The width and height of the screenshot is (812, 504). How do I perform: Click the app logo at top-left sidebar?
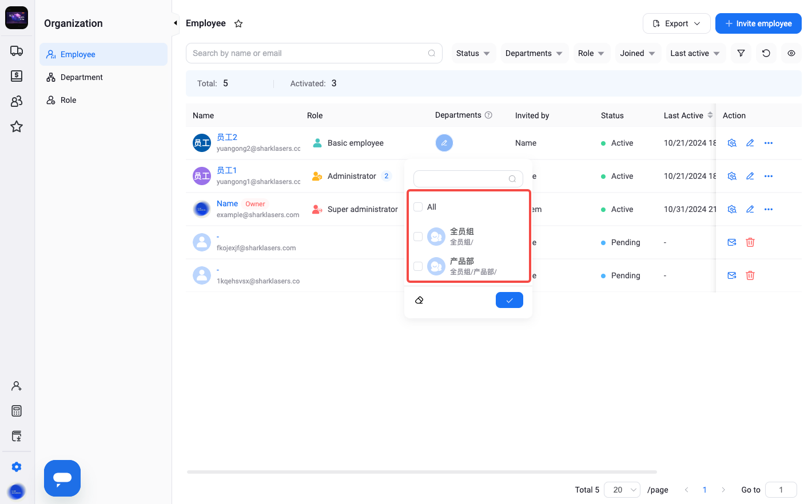click(17, 18)
